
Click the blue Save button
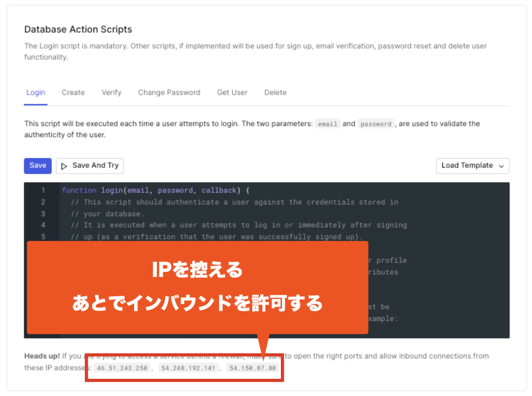[37, 166]
